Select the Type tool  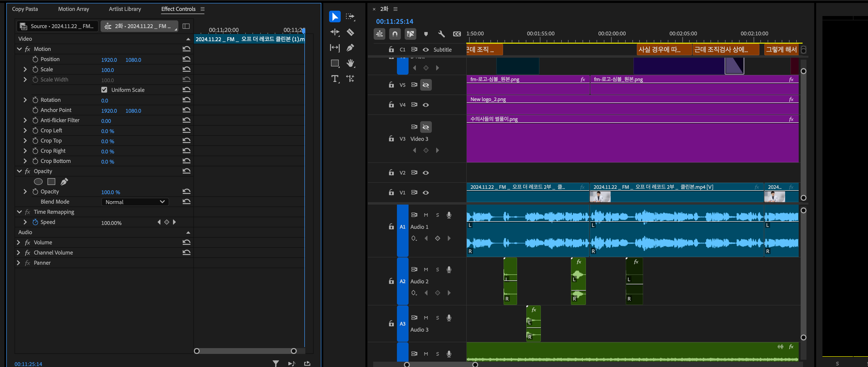335,79
